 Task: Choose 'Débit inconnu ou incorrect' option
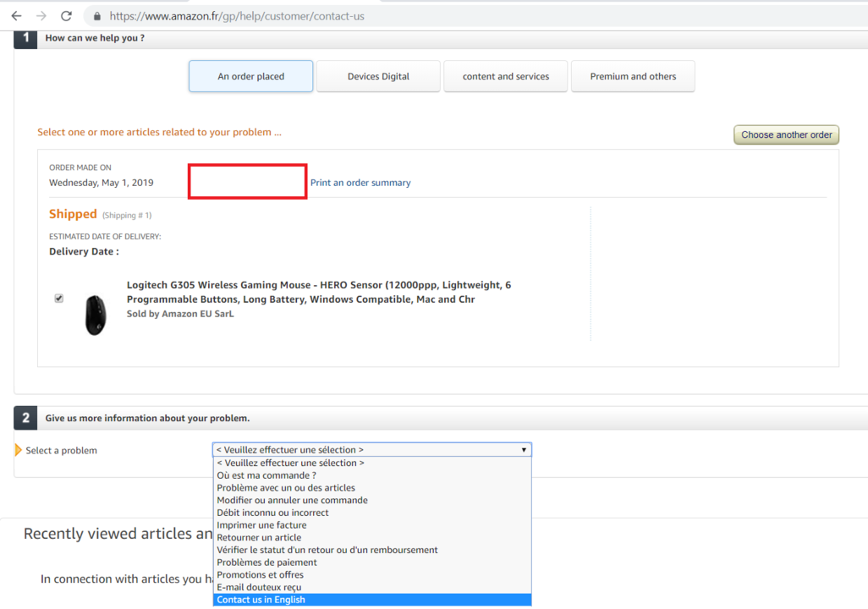pos(372,513)
